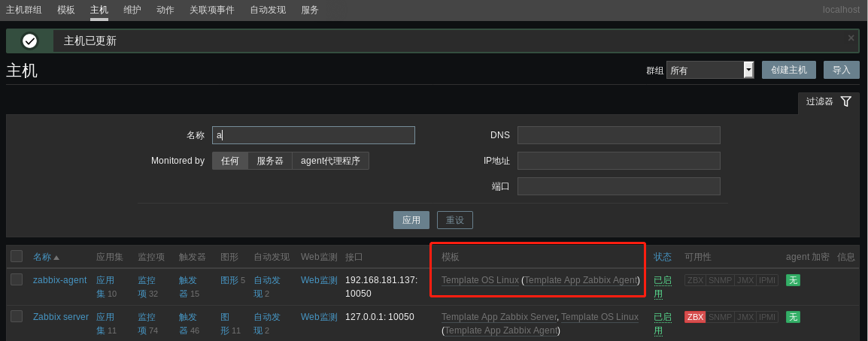This screenshot has width=868, height=341.
Task: Go to the 维护 menu item
Action: [132, 10]
